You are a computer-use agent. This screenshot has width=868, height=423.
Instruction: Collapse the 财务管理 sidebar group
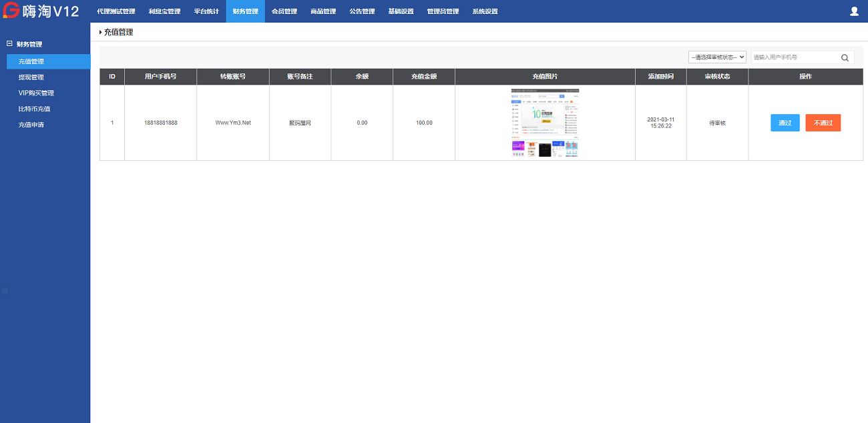(9, 44)
